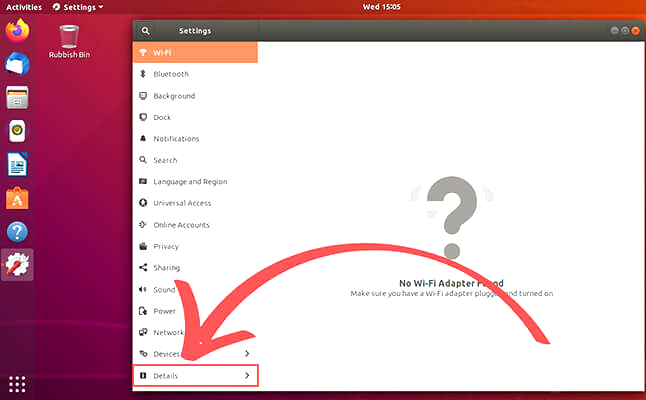Click the Settings tools icon in dock
646x400 pixels.
[17, 264]
